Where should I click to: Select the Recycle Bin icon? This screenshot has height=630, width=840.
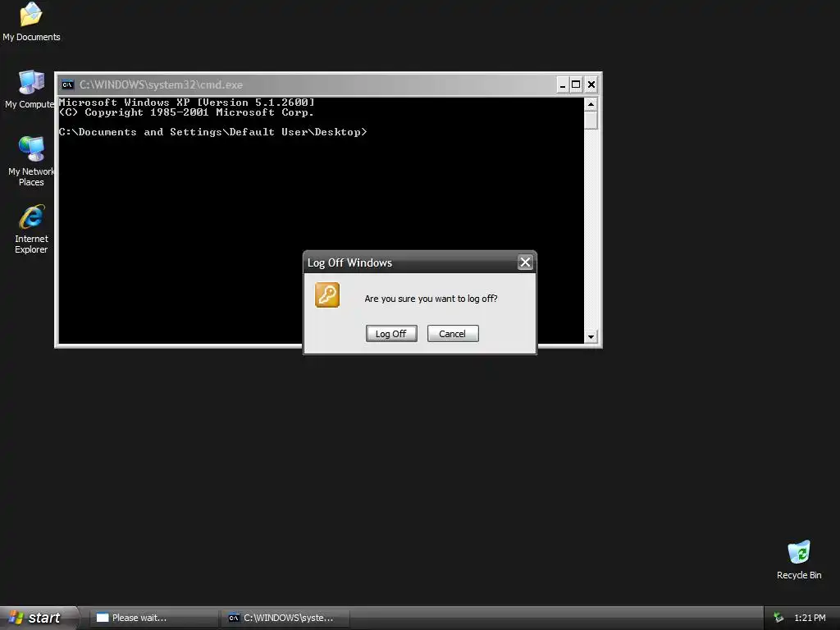pyautogui.click(x=799, y=559)
